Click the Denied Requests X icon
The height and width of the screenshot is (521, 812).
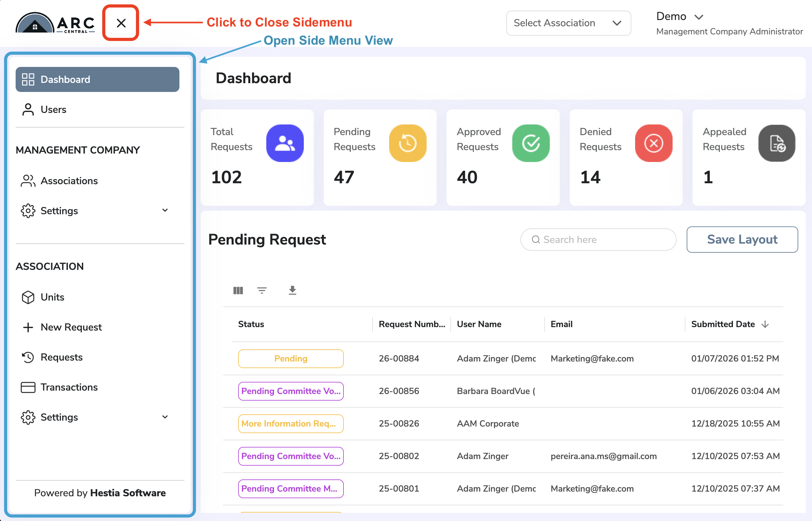click(654, 143)
